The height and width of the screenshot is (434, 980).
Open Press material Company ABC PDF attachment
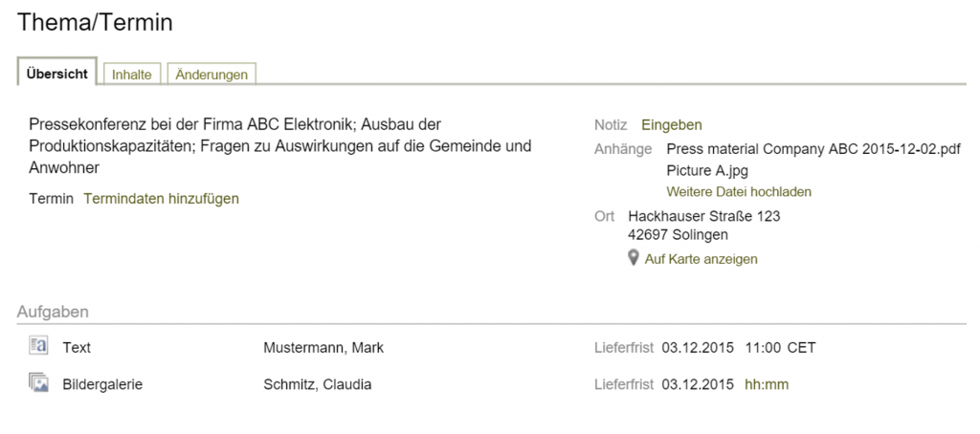813,150
